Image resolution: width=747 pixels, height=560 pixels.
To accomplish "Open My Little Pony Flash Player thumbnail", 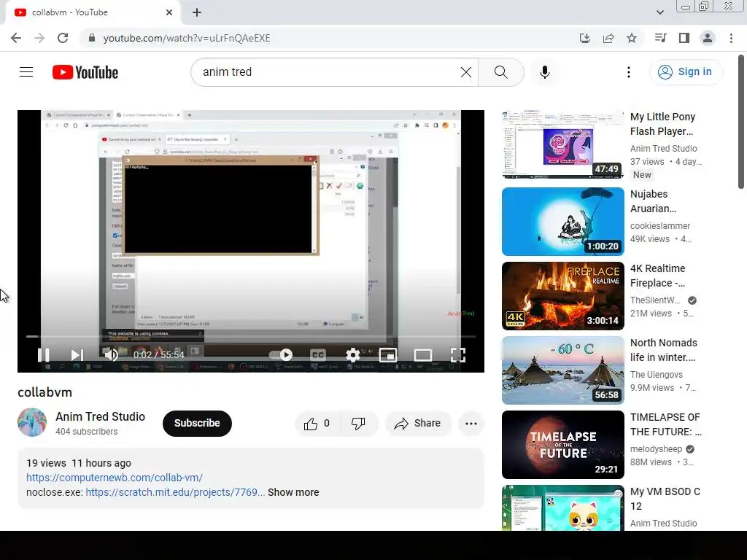I will 562,145.
